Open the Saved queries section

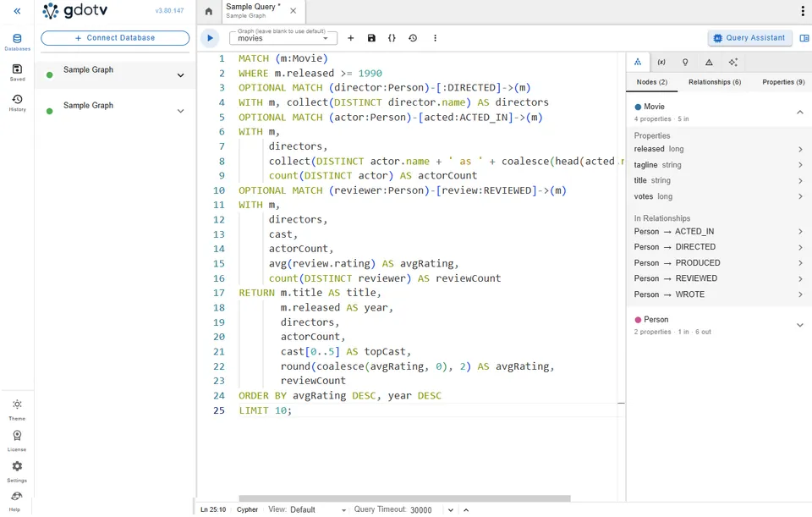point(17,73)
